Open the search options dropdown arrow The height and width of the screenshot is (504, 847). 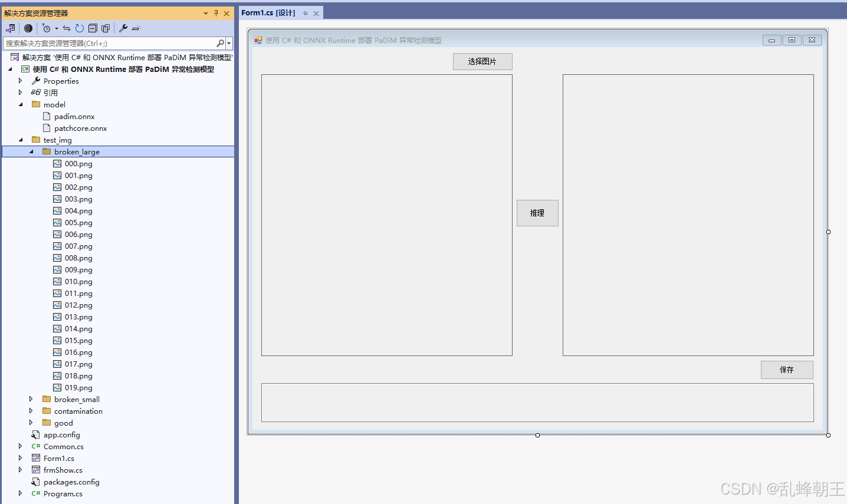coord(229,43)
